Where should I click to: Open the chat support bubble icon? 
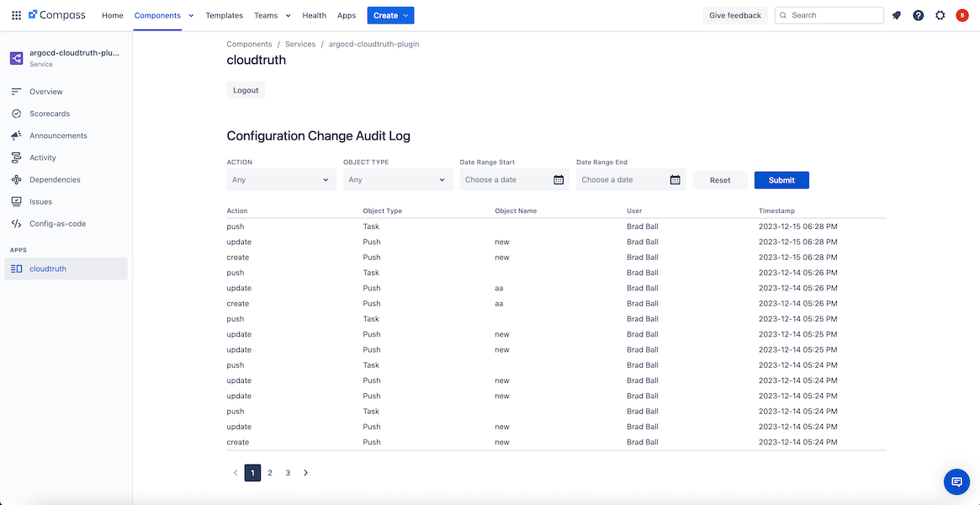[x=956, y=481]
